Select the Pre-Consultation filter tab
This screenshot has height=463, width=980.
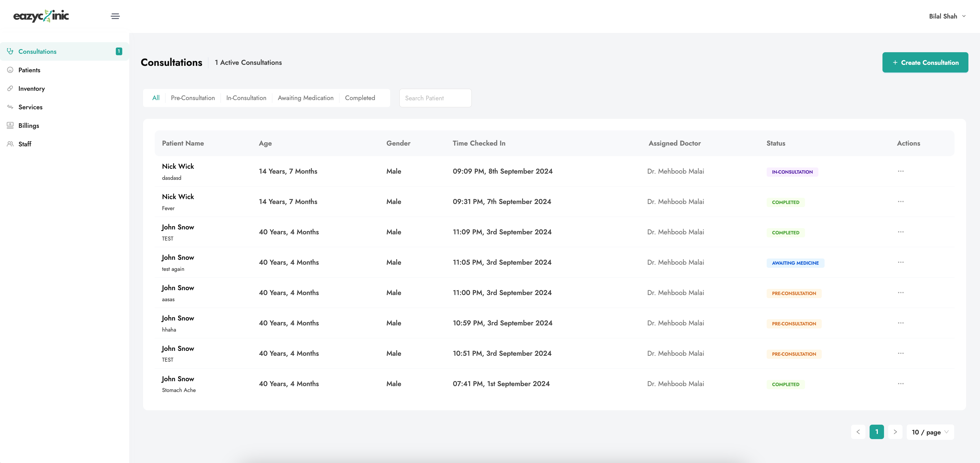[x=193, y=98]
